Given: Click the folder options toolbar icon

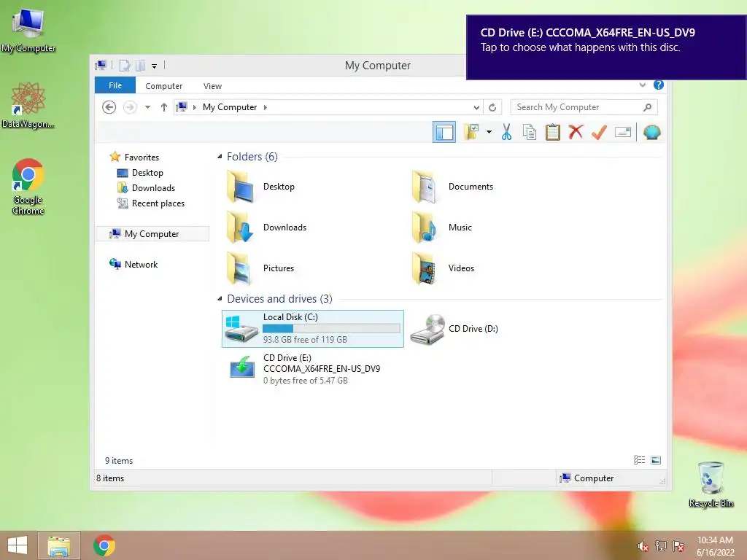Looking at the screenshot, I should point(471,132).
